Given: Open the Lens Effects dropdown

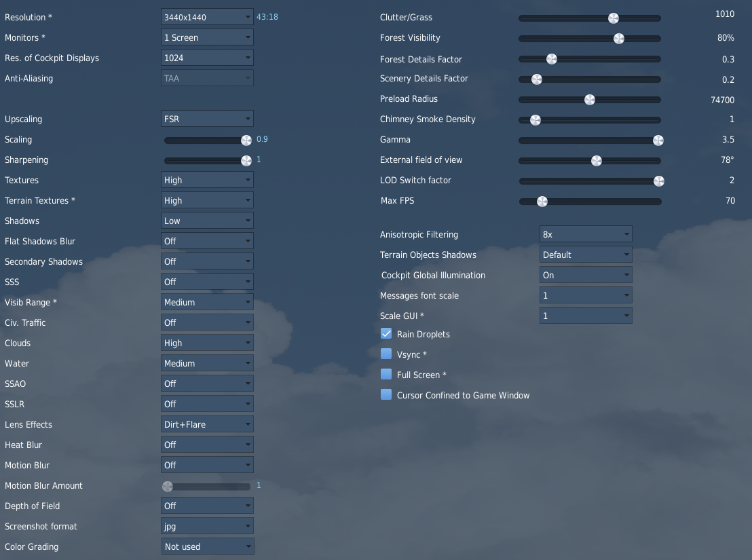Looking at the screenshot, I should click(207, 424).
